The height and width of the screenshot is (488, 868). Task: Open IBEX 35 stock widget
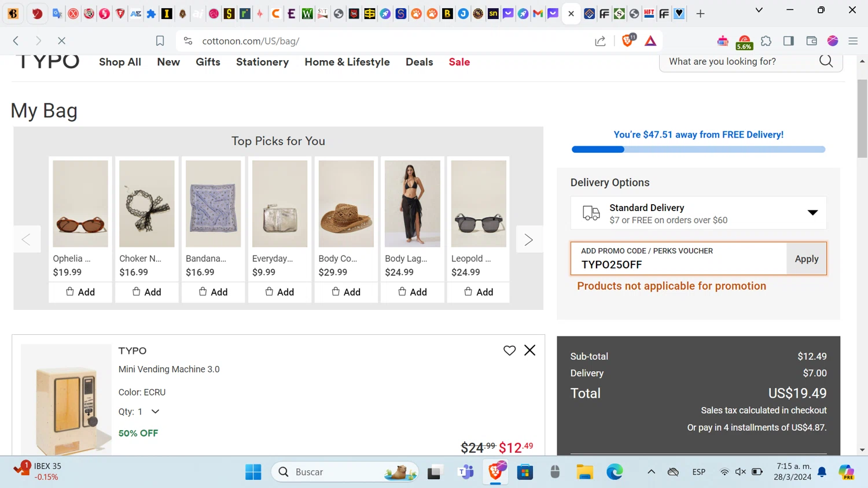coord(37,471)
